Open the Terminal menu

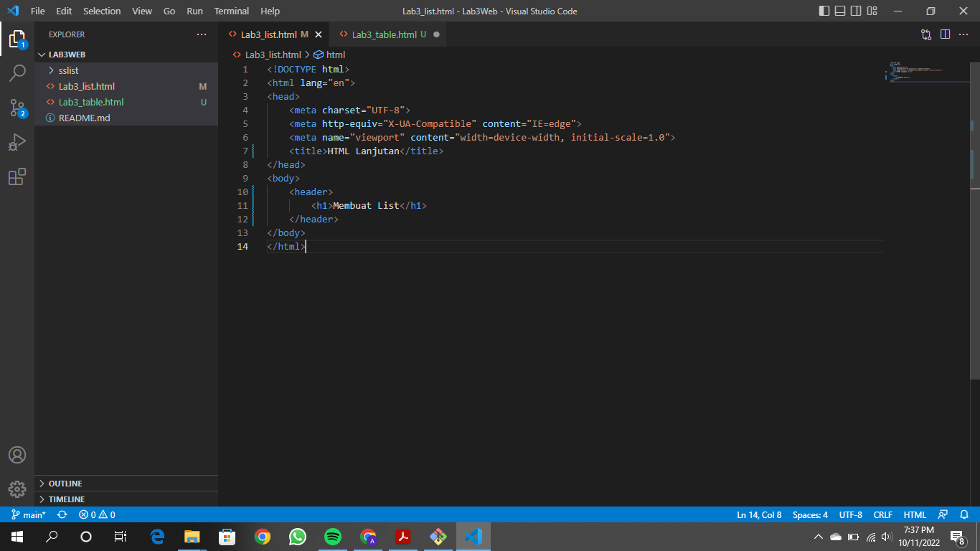pos(232,11)
